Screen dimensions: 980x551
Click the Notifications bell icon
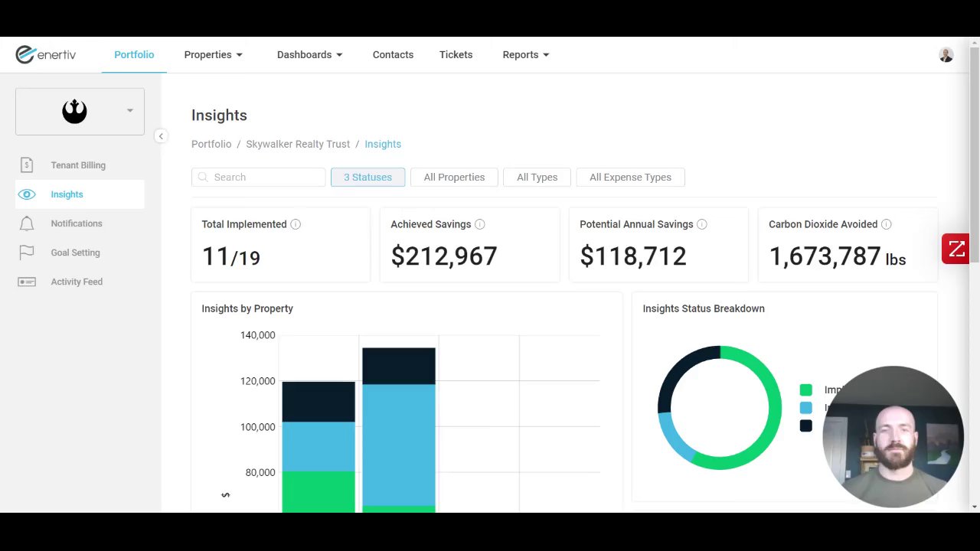coord(27,223)
